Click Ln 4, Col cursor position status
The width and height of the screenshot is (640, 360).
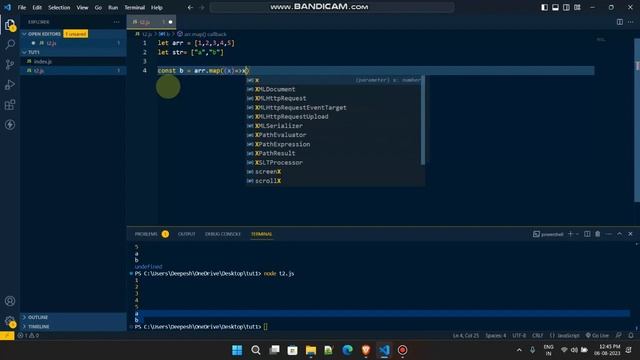click(466, 336)
